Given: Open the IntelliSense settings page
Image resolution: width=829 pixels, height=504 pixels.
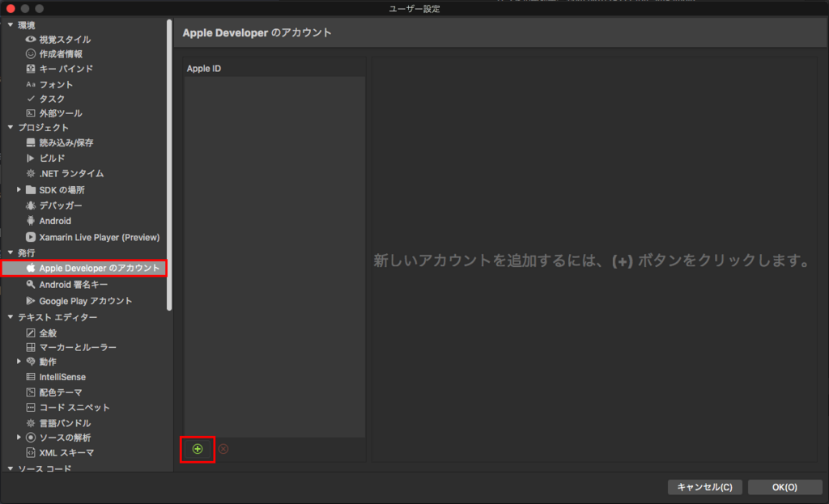Looking at the screenshot, I should click(x=62, y=377).
